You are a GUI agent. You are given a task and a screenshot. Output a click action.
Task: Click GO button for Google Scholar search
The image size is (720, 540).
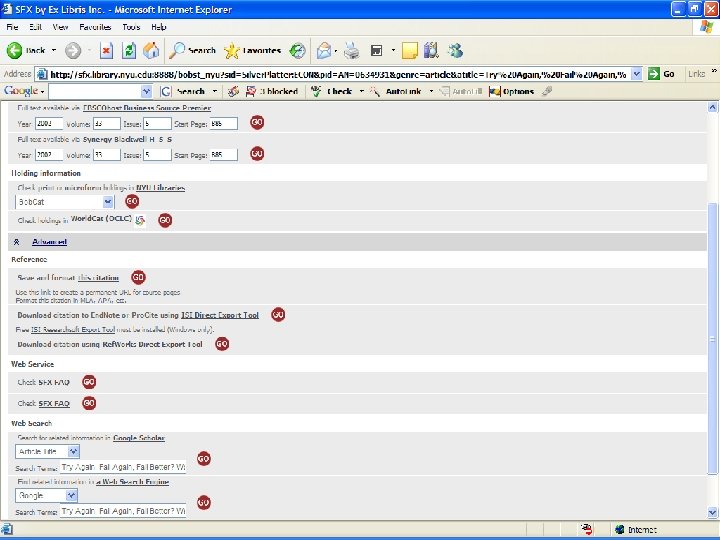203,458
